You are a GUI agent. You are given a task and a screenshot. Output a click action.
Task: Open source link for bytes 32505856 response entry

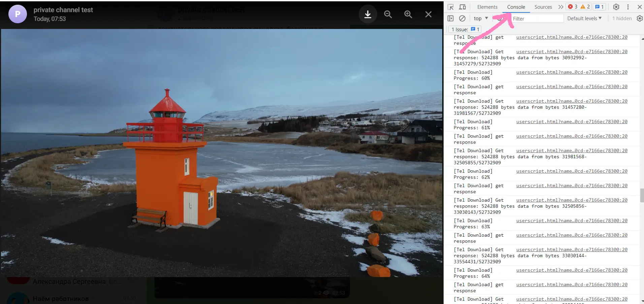572,200
